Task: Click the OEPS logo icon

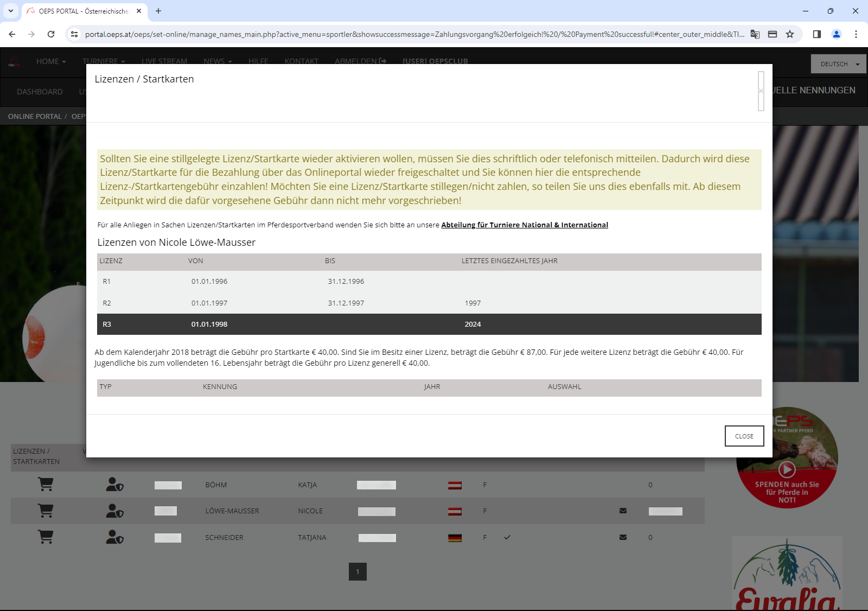Action: (15, 61)
